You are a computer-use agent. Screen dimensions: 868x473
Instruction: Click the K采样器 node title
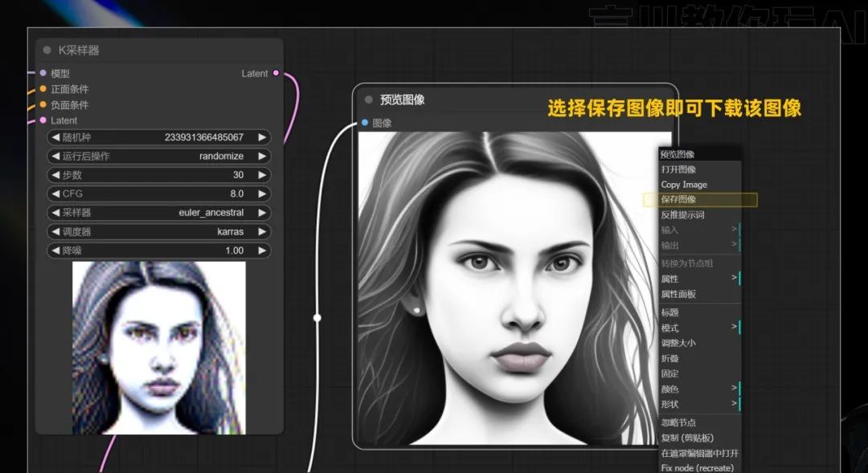pos(79,51)
